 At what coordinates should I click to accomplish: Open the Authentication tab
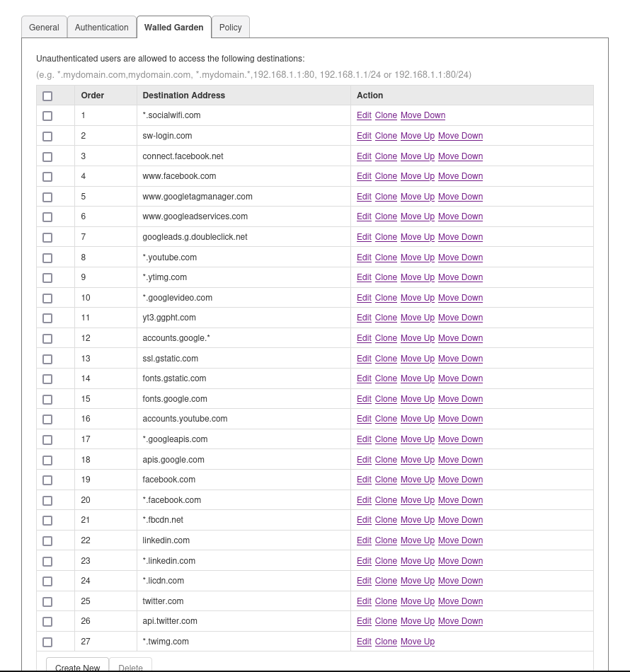pyautogui.click(x=101, y=28)
